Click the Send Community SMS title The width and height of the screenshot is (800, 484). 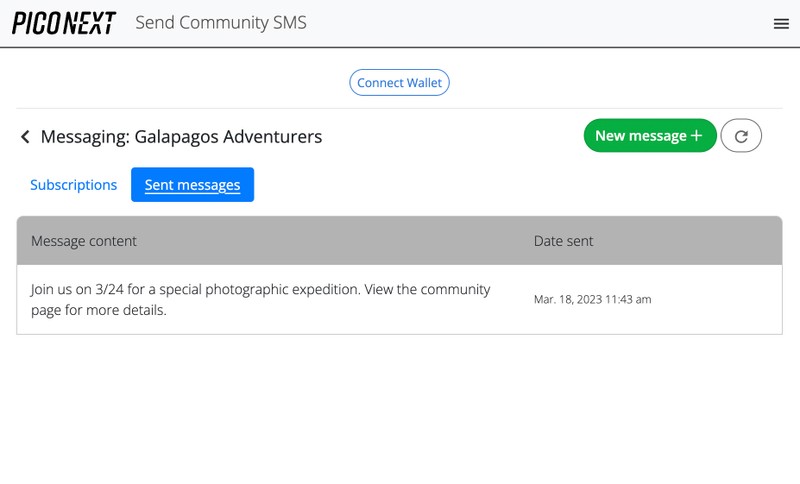pos(221,23)
